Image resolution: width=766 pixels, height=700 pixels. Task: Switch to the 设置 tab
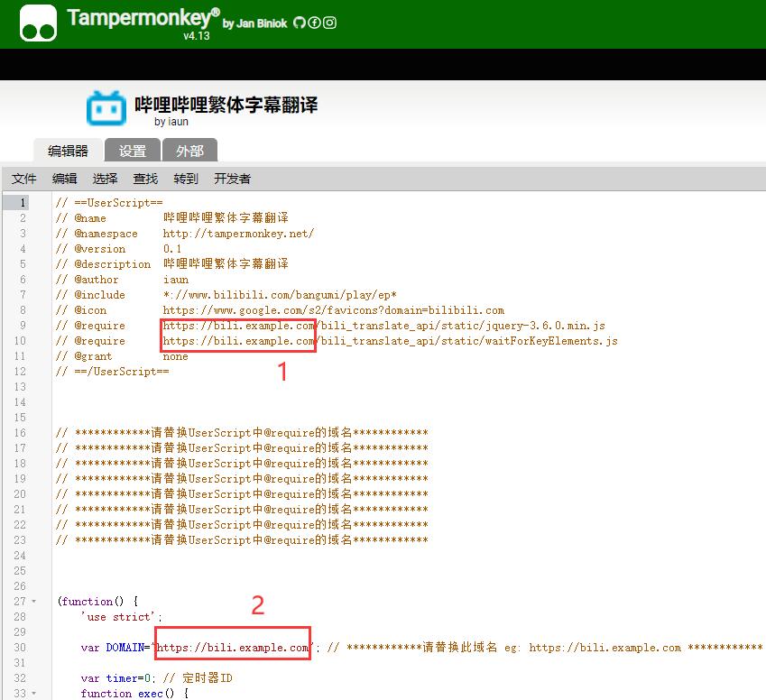click(133, 151)
